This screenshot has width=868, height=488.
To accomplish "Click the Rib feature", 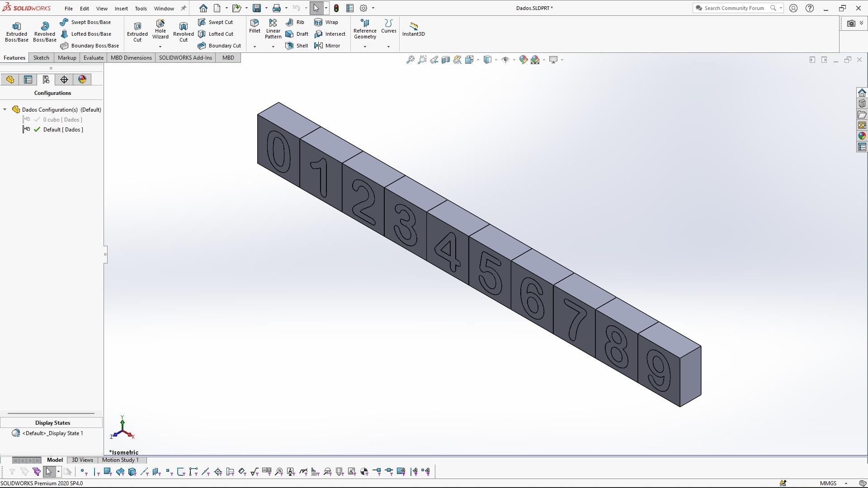I will point(295,22).
